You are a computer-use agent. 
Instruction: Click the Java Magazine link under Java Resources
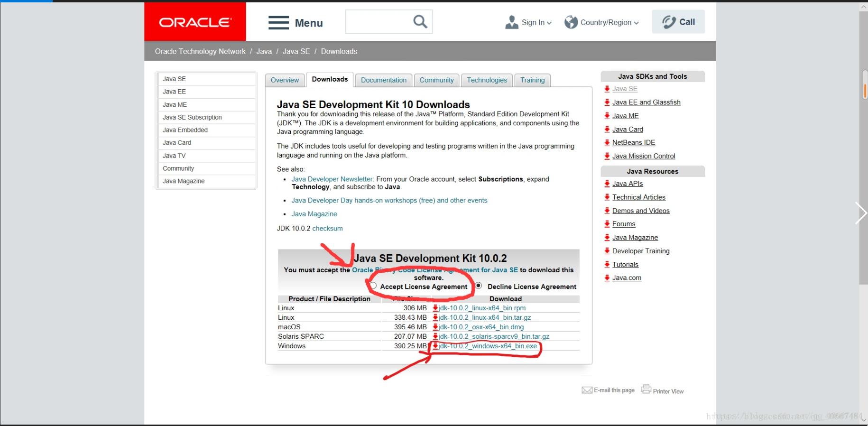click(635, 238)
